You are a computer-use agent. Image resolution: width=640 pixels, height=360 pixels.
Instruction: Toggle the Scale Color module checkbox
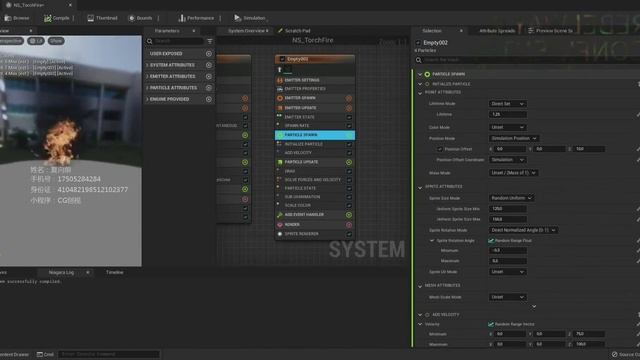(x=349, y=205)
